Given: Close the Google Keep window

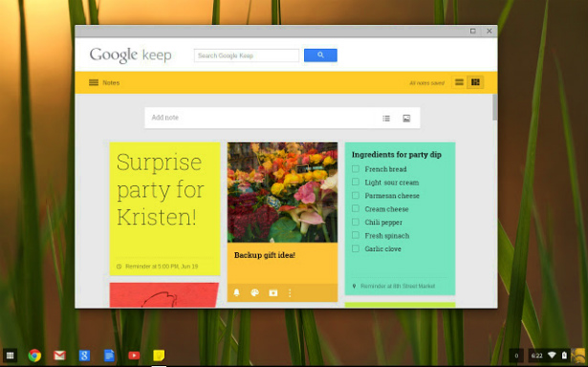Looking at the screenshot, I should click(x=489, y=32).
